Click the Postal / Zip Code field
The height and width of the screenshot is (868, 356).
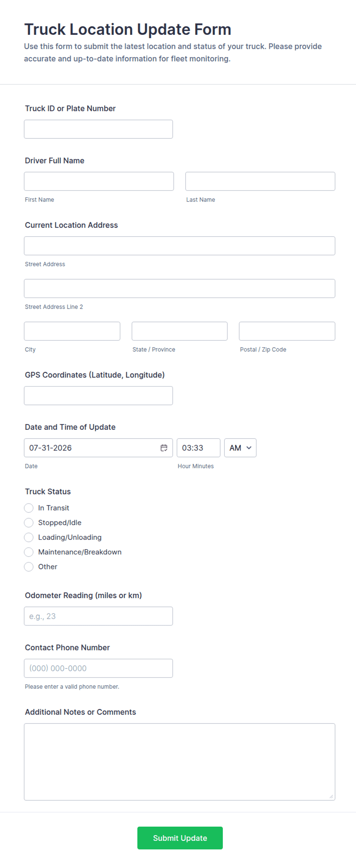(x=287, y=331)
